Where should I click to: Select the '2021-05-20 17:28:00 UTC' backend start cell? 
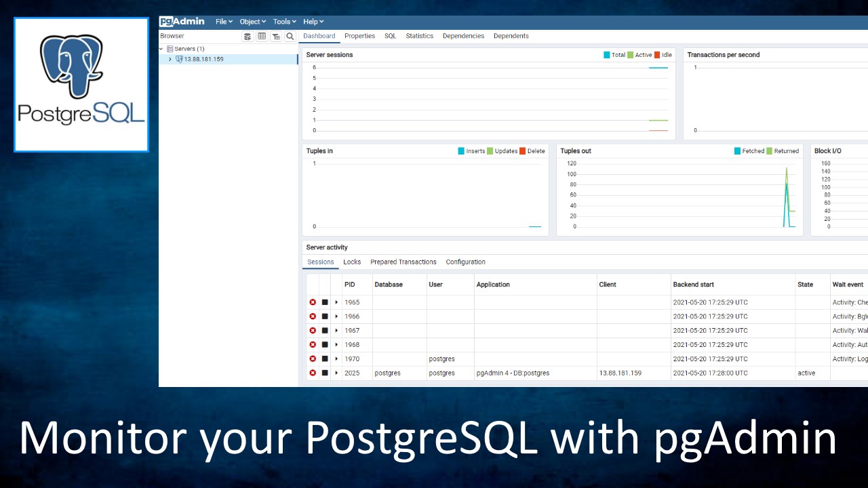[733, 373]
